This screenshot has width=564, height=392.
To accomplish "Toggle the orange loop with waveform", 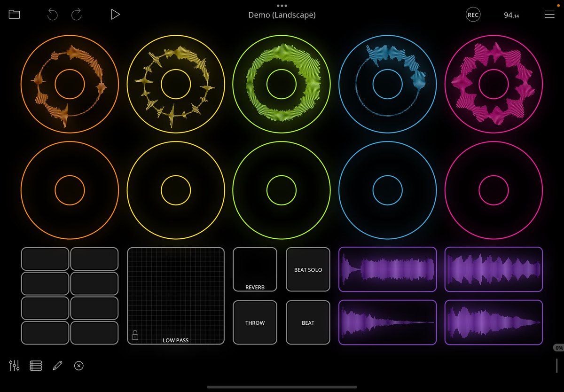I will click(70, 84).
